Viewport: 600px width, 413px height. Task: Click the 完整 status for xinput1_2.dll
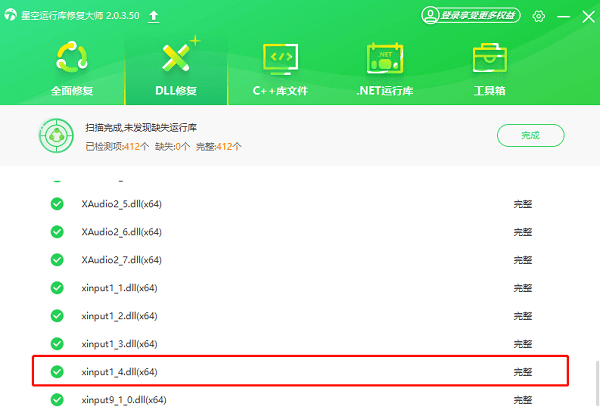click(x=523, y=316)
